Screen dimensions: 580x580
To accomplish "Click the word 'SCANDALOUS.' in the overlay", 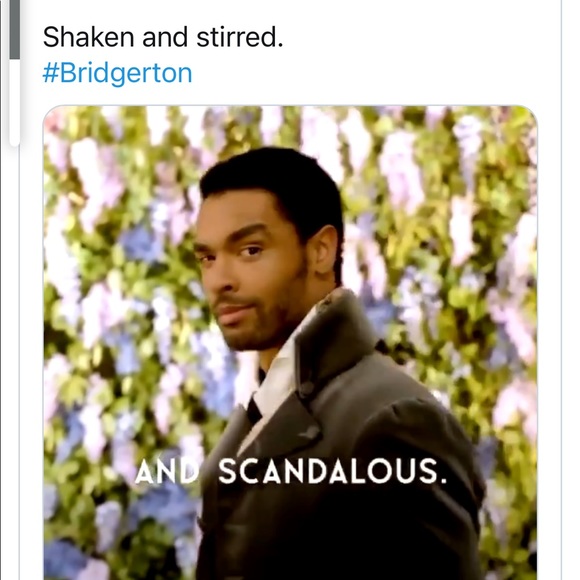I will click(333, 471).
